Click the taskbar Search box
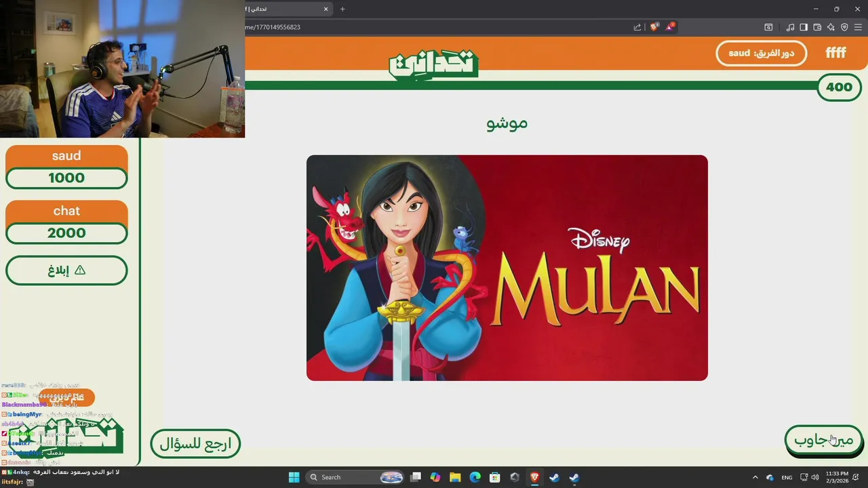The width and height of the screenshot is (868, 488). [356, 477]
